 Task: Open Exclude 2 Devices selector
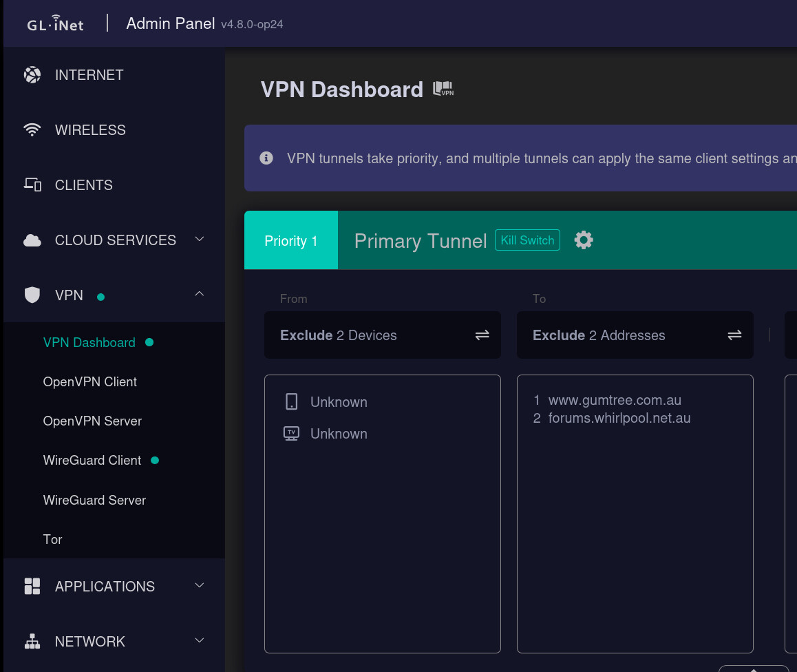tap(382, 335)
